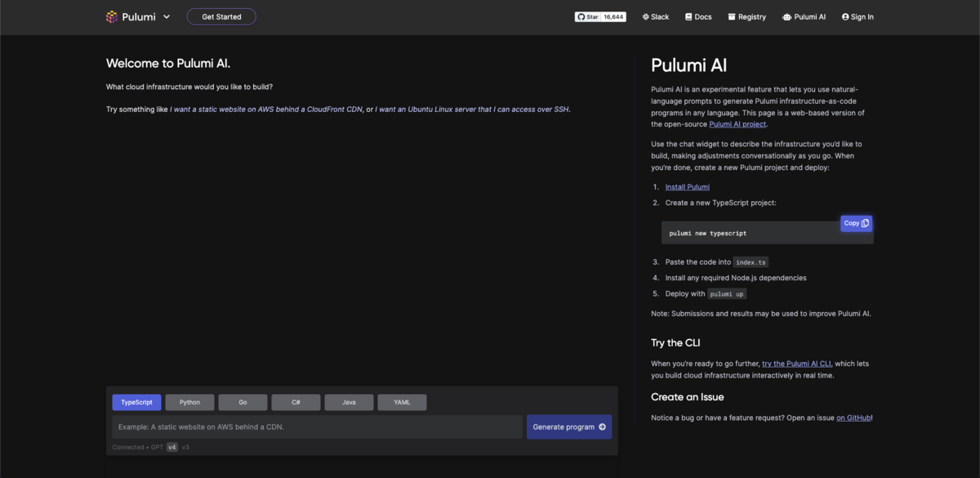Select the C# language tab
The height and width of the screenshot is (478, 980).
(296, 402)
